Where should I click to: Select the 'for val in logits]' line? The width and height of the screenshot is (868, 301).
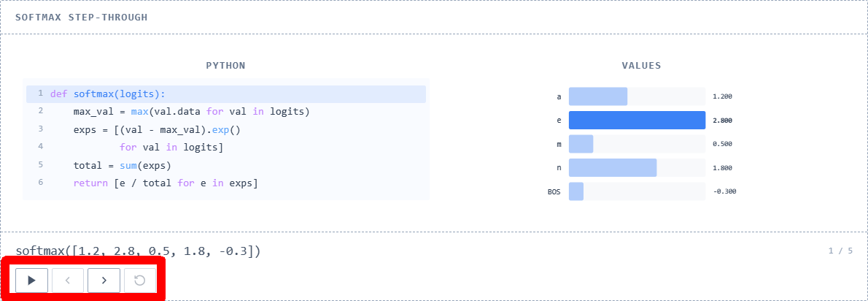pos(171,148)
